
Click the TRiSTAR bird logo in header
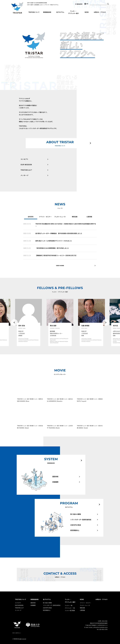17,8
